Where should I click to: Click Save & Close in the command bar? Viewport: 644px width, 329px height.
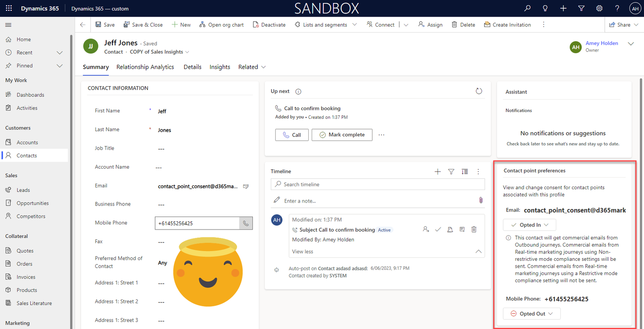tap(143, 24)
